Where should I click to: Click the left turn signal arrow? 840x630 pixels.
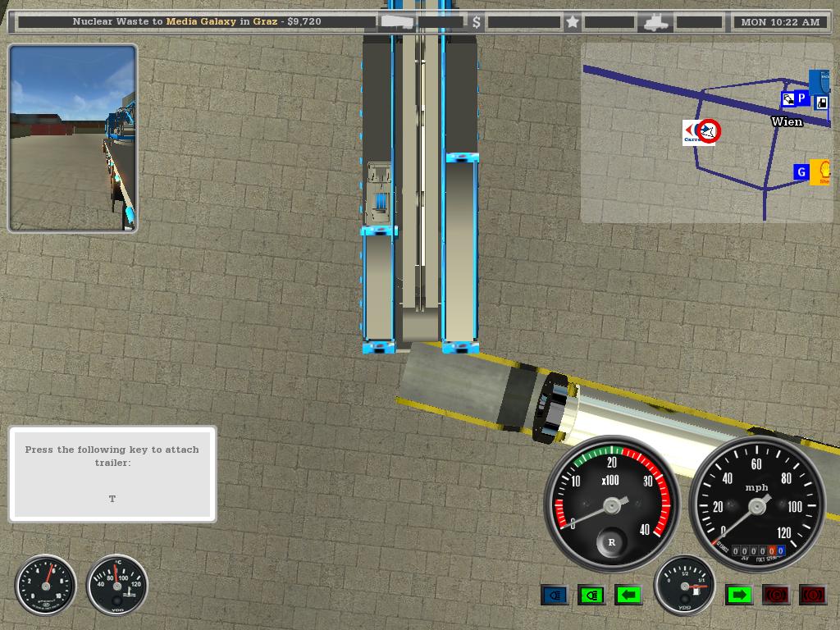628,595
